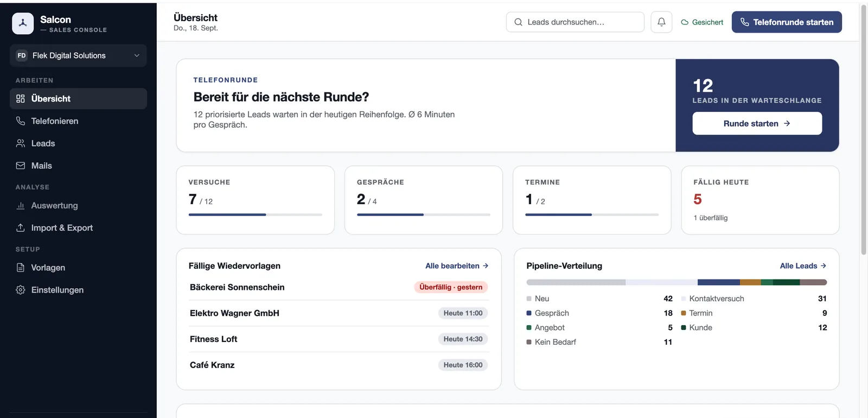Open the Alle bearbeiten link

457,266
